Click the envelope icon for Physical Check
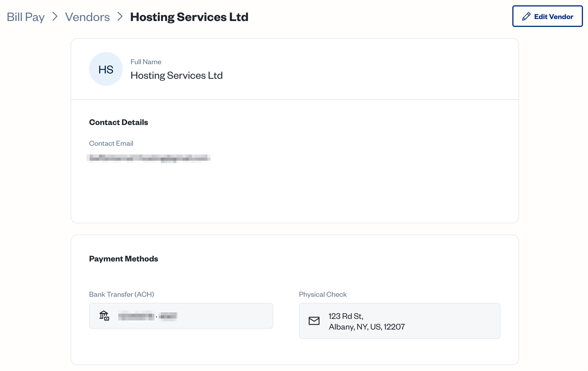 (314, 321)
